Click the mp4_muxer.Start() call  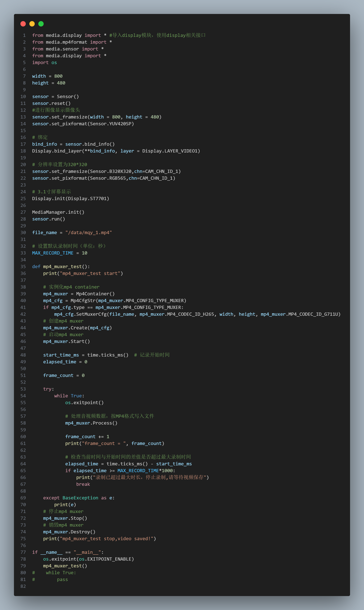66,341
